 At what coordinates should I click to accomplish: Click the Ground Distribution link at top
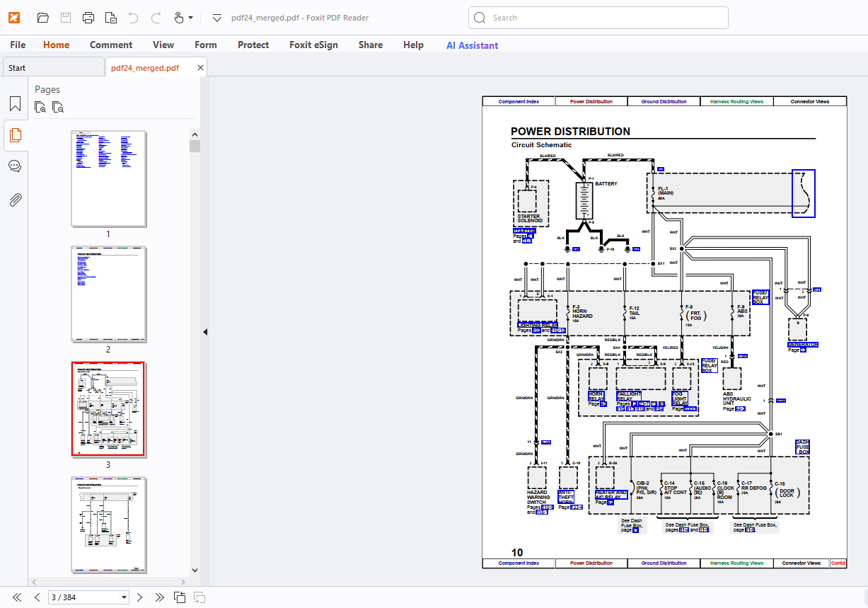[664, 101]
